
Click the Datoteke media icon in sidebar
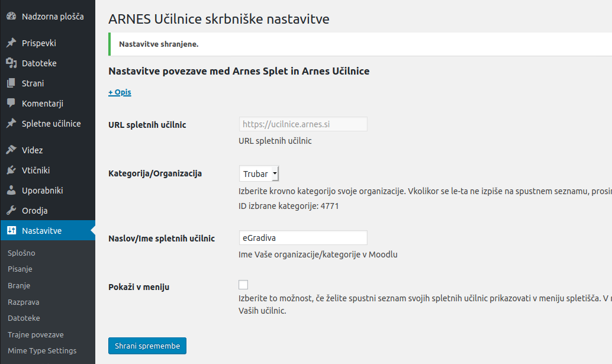click(11, 63)
